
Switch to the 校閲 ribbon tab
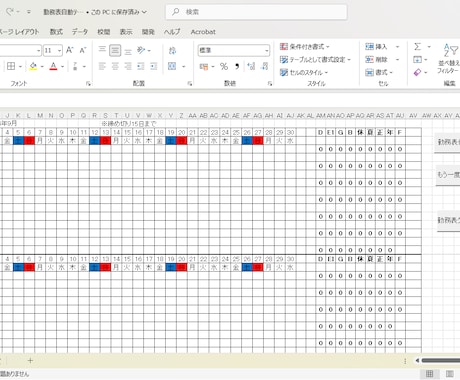coord(104,32)
